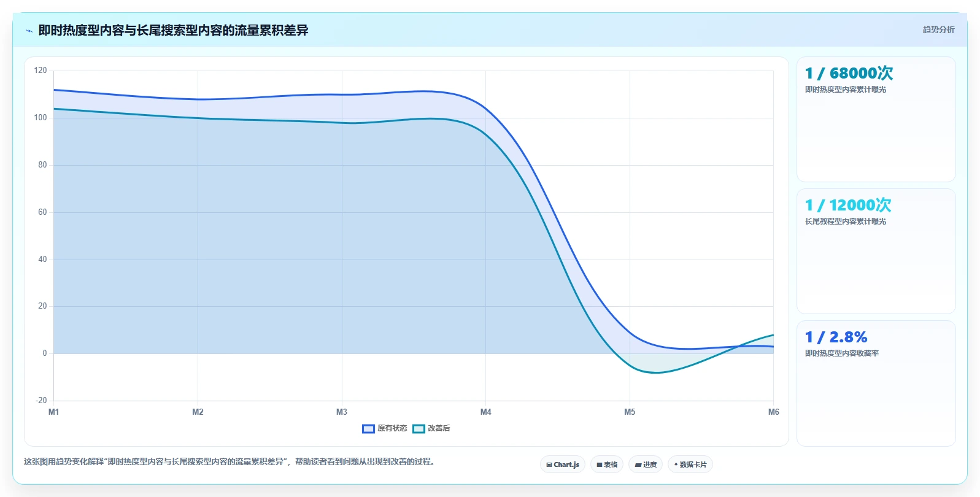Select the Chart.js tag chip
Screen dimensions: 980x497
[563, 464]
